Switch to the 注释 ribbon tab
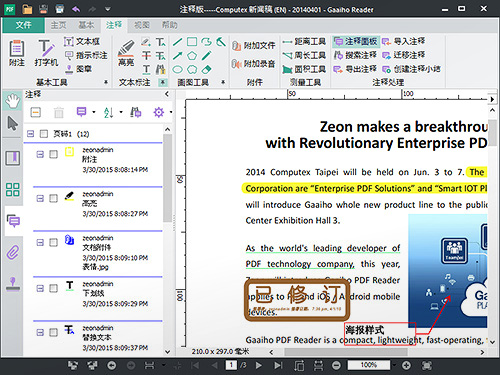Screen dimensions: 500x375 coord(114,25)
